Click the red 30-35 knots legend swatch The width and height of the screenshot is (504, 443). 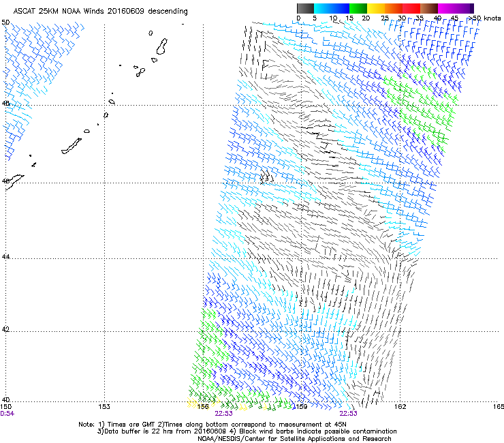click(x=411, y=8)
